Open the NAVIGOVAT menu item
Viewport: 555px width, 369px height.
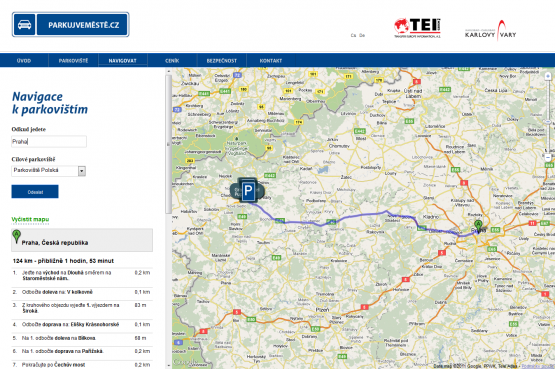click(122, 61)
